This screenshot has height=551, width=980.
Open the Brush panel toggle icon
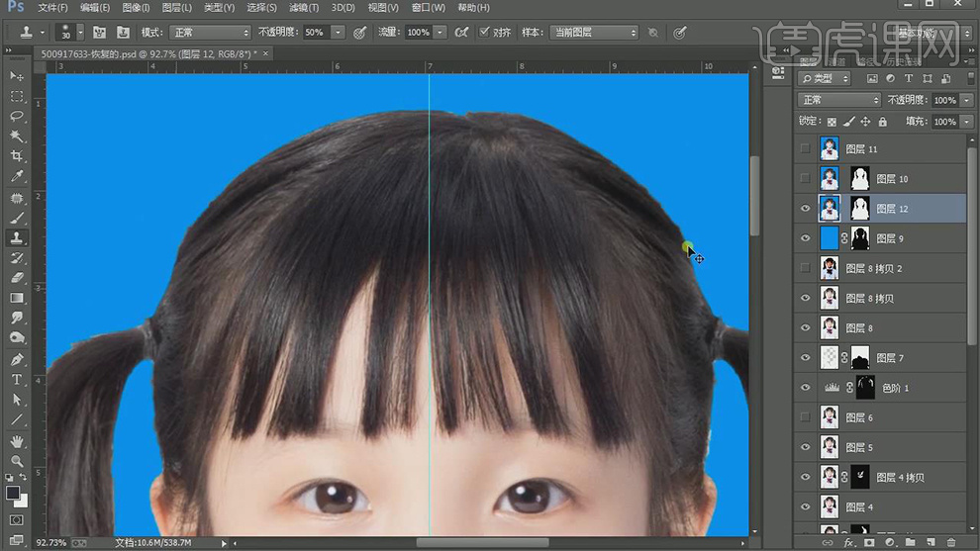pos(99,33)
